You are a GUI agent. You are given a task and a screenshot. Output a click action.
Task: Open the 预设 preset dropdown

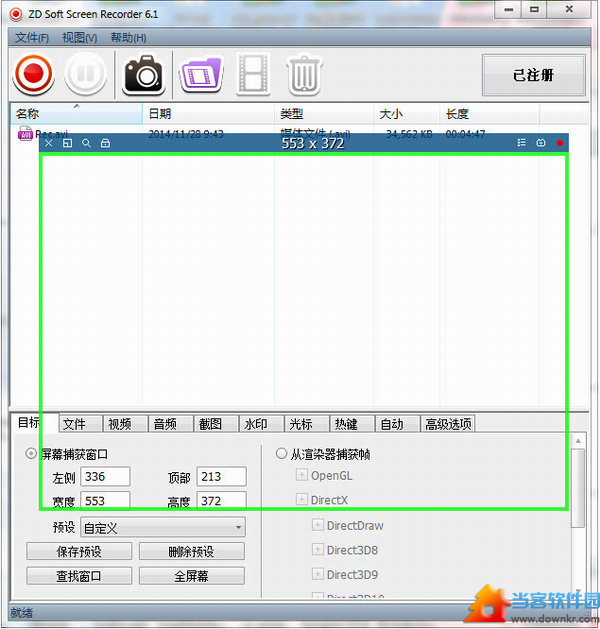(163, 528)
